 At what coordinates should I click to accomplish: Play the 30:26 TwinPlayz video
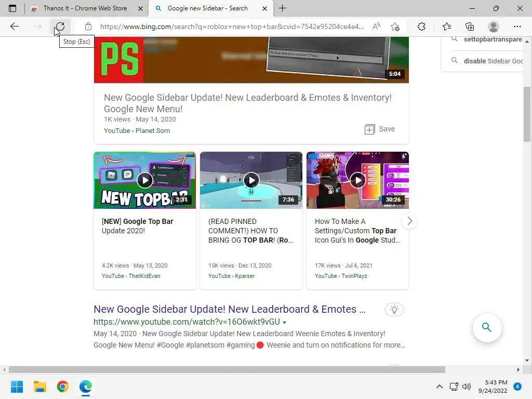(357, 180)
